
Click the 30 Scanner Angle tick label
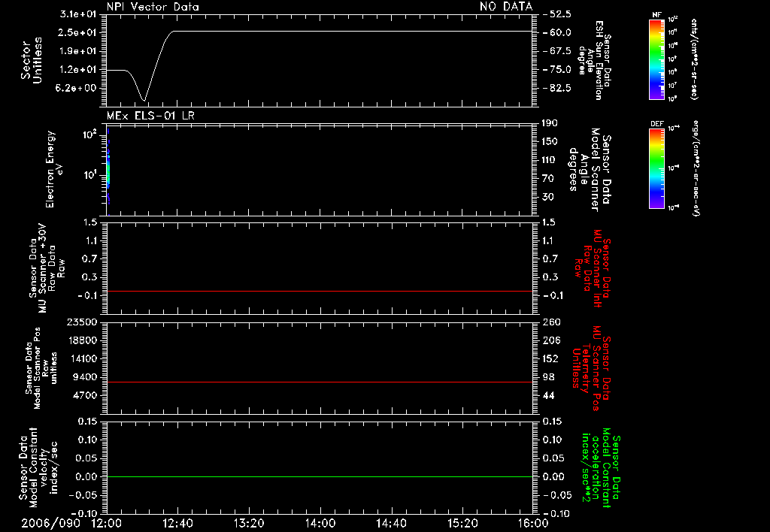[547, 197]
